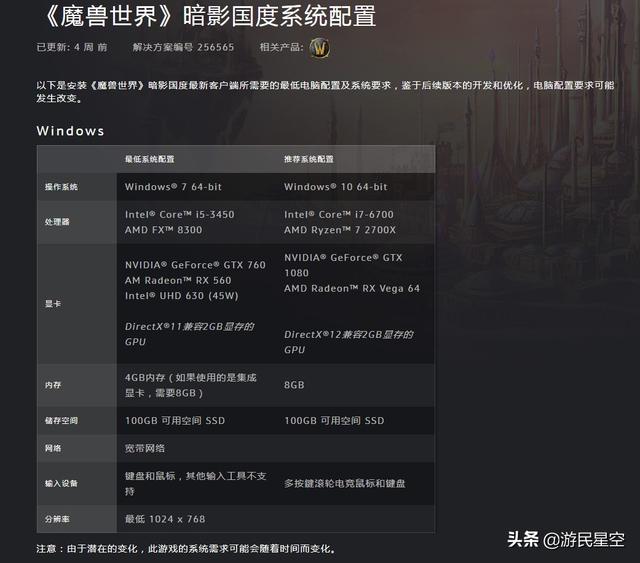Select the 宽带网络 cell

pyautogui.click(x=145, y=448)
